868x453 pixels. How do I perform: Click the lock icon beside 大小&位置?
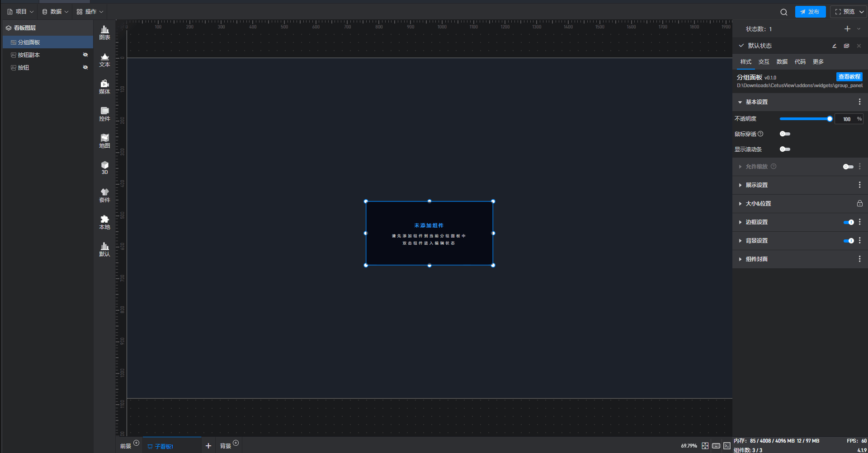tap(859, 204)
